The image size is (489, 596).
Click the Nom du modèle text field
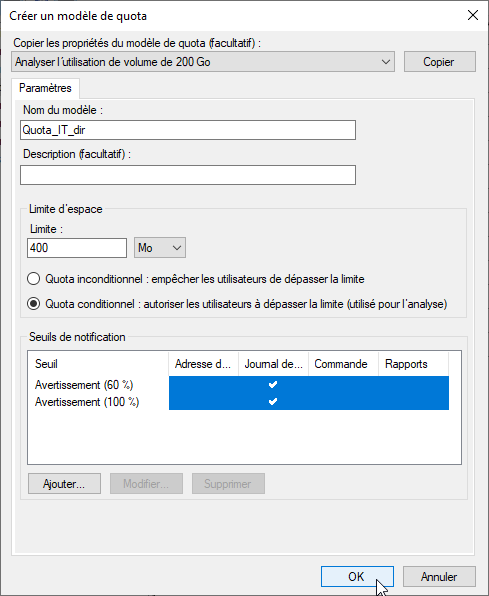188,130
